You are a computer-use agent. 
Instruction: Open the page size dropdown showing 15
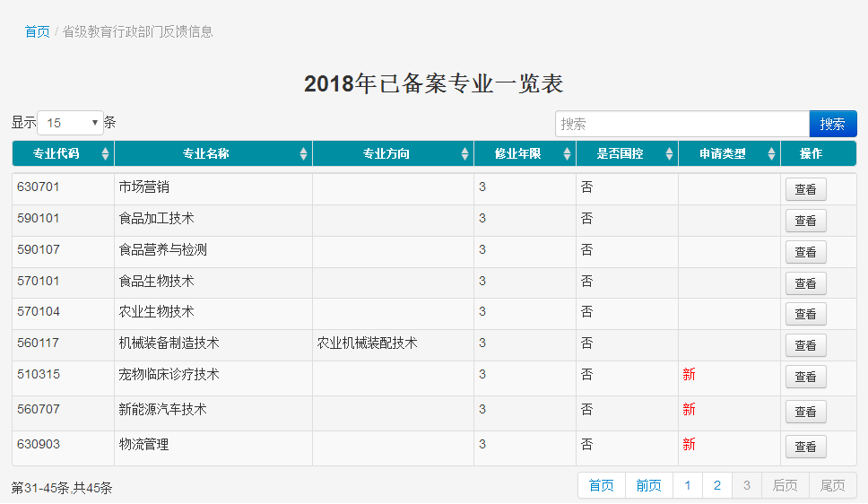(70, 123)
